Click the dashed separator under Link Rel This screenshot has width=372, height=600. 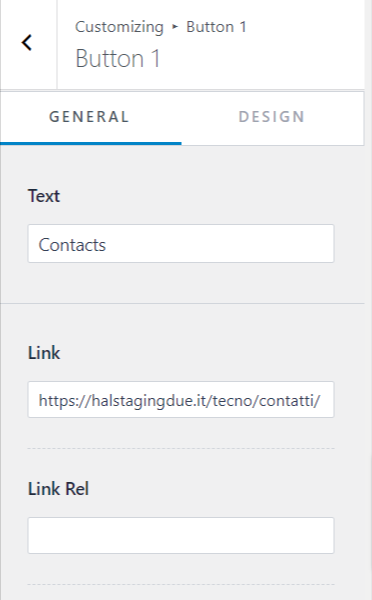181,584
